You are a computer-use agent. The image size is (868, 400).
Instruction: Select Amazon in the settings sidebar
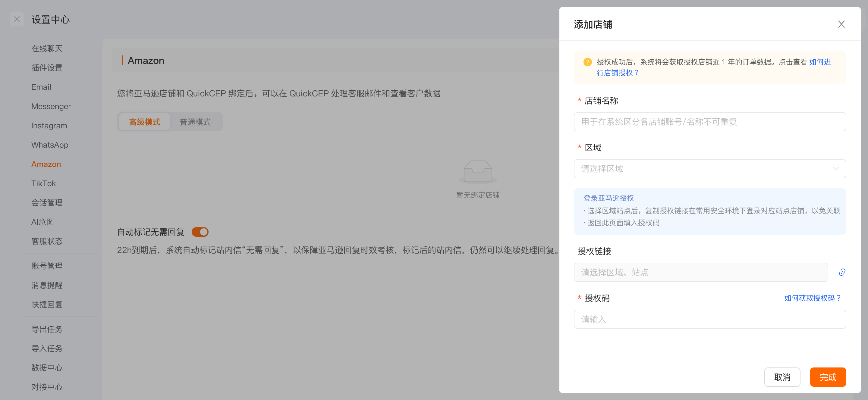click(x=46, y=164)
